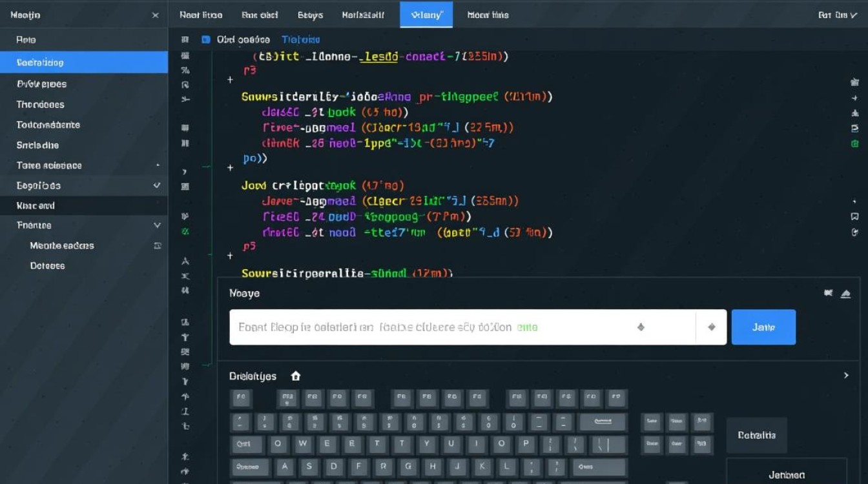Click the diamond icon inside the white input field
Viewport: 868px width, 484px height.
(x=641, y=327)
